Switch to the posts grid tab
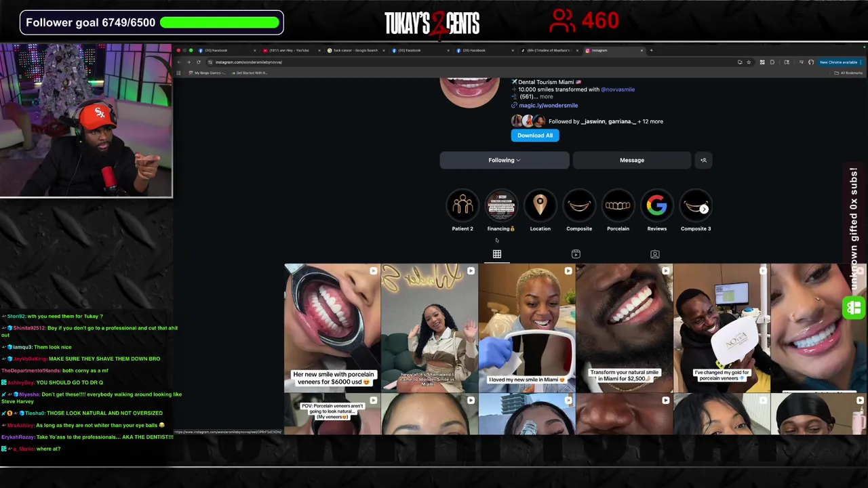This screenshot has width=868, height=488. pos(497,254)
